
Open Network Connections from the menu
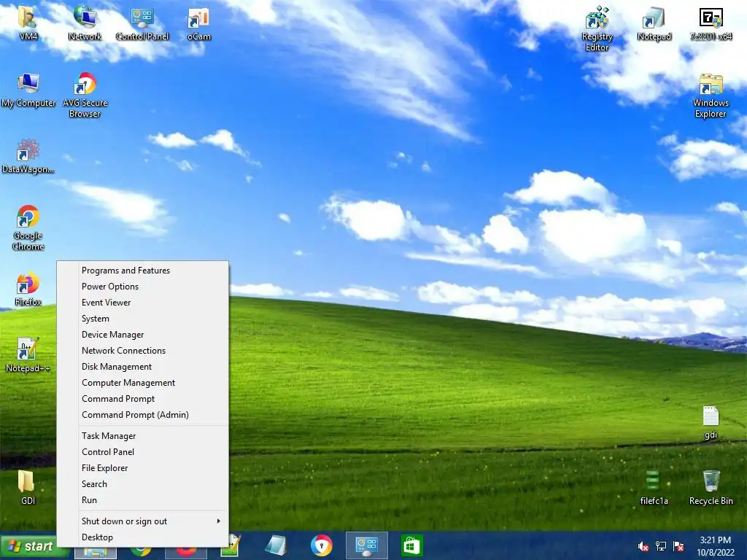pyautogui.click(x=142, y=351)
